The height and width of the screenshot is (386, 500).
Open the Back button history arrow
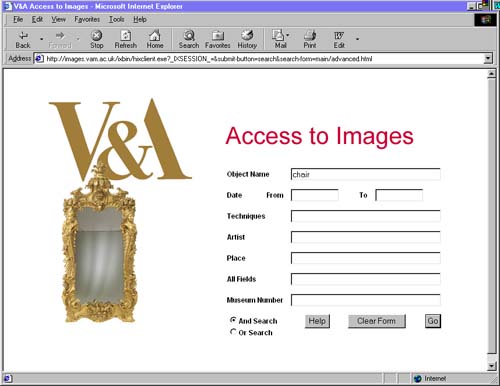point(42,39)
